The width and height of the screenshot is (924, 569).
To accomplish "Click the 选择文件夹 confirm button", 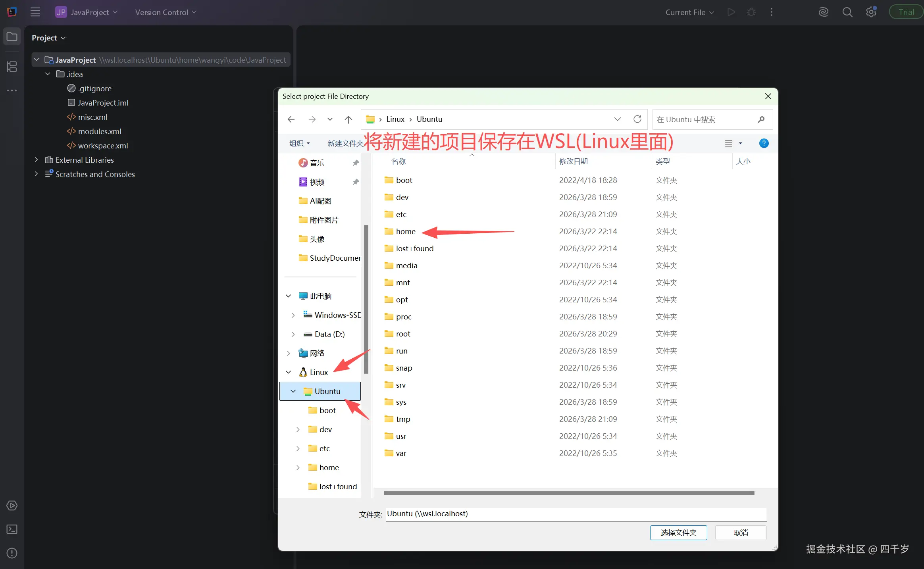I will click(x=678, y=532).
